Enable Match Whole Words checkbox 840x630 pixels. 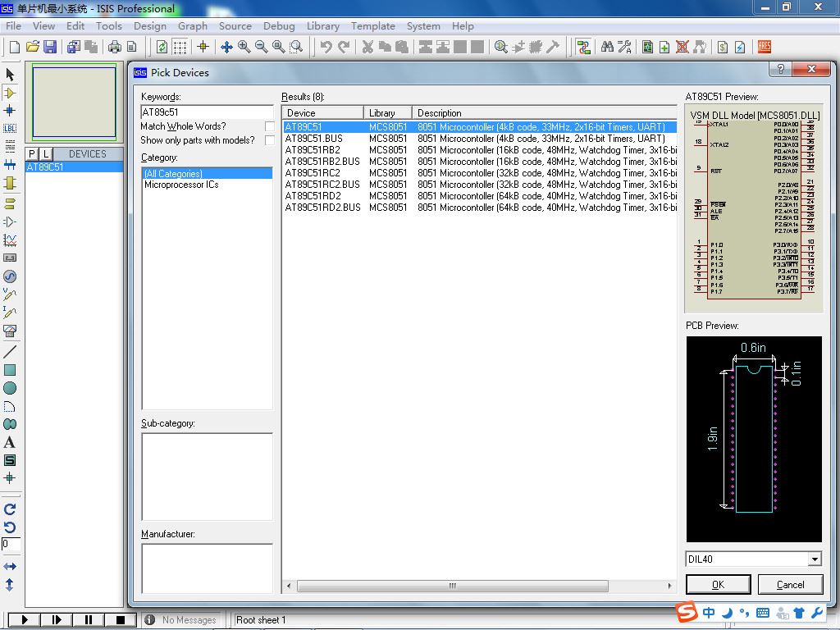pyautogui.click(x=269, y=126)
